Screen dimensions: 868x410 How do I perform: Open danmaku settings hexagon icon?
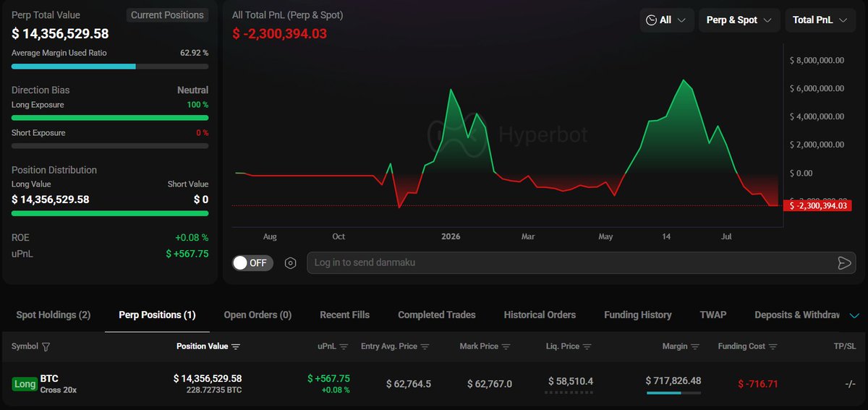pos(291,263)
